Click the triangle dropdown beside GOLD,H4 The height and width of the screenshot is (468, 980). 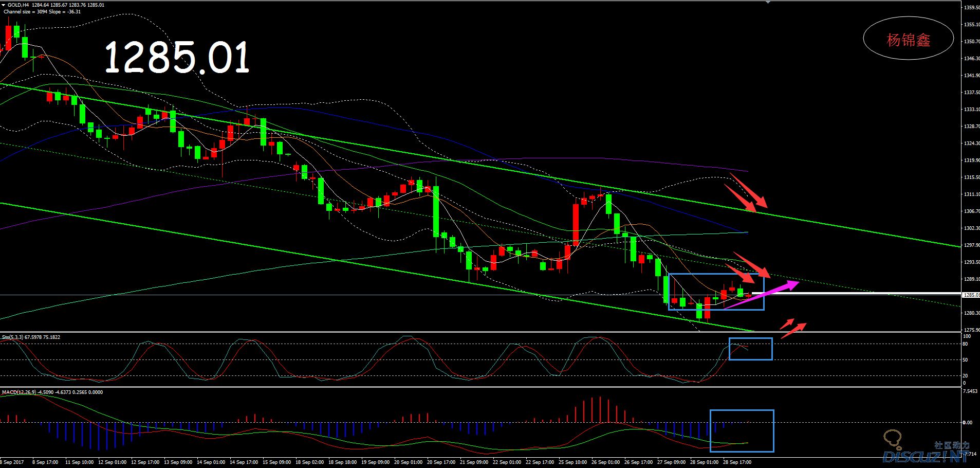[4, 5]
